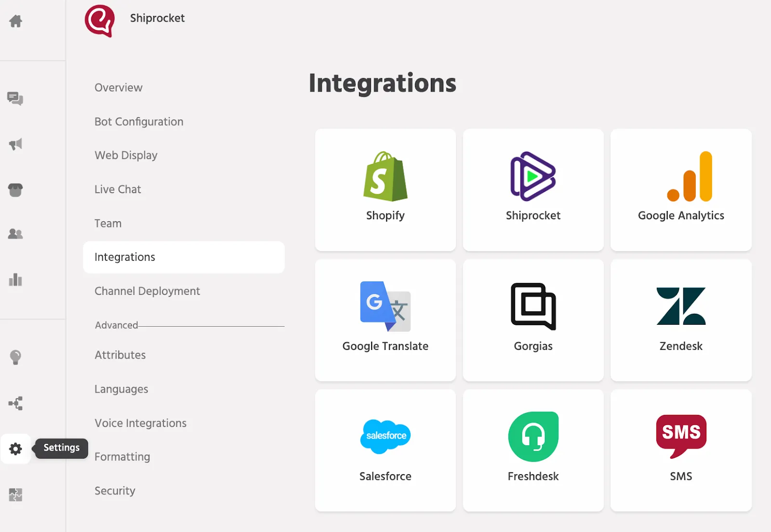Screen dimensions: 771x532
Task: Click the Shiprocket purple play logo
Action: coord(533,176)
